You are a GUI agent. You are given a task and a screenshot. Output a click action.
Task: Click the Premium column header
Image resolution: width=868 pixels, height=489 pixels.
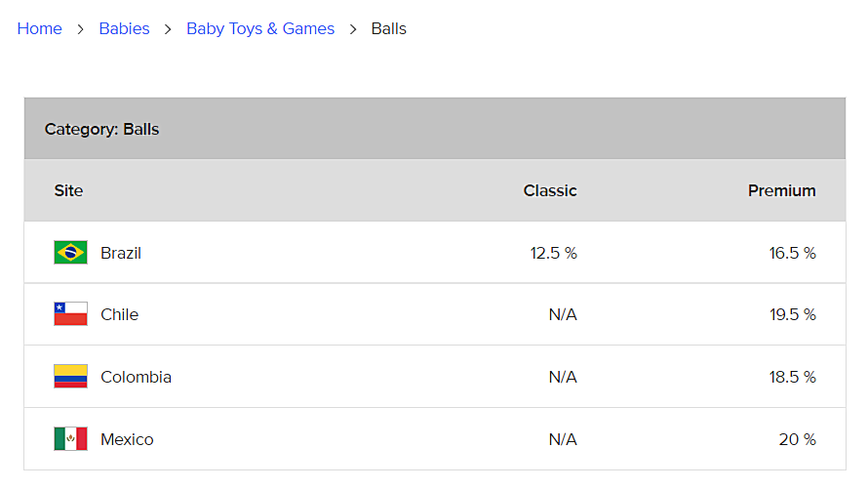tap(781, 190)
